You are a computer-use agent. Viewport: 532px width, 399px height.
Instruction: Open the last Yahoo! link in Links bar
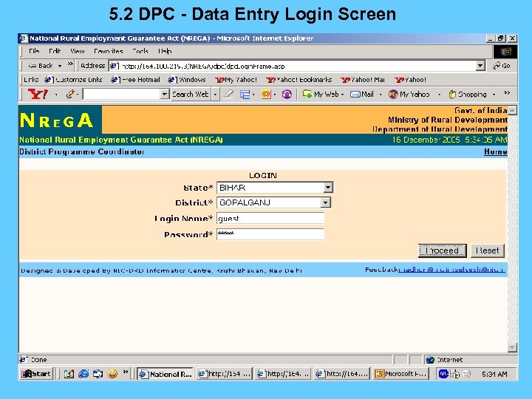pos(410,80)
